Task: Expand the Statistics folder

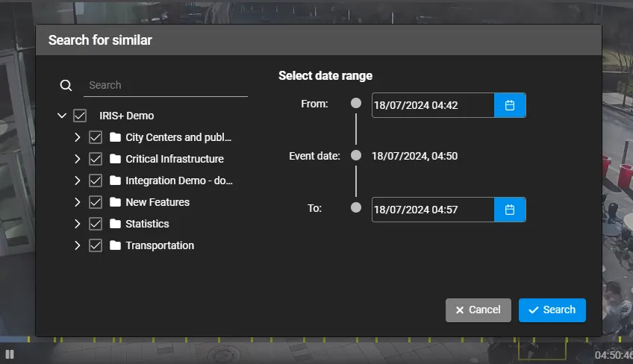Action: point(77,224)
